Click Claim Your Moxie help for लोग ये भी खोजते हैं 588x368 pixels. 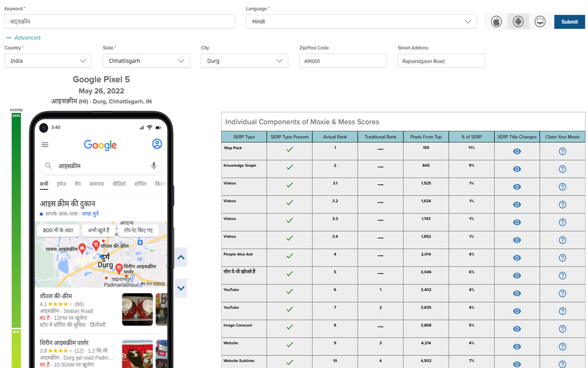click(562, 276)
